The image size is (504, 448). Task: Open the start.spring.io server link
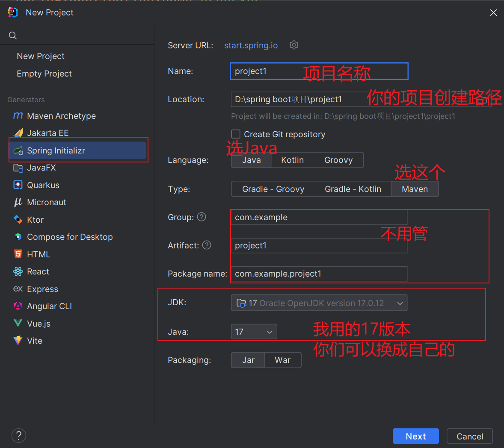251,45
